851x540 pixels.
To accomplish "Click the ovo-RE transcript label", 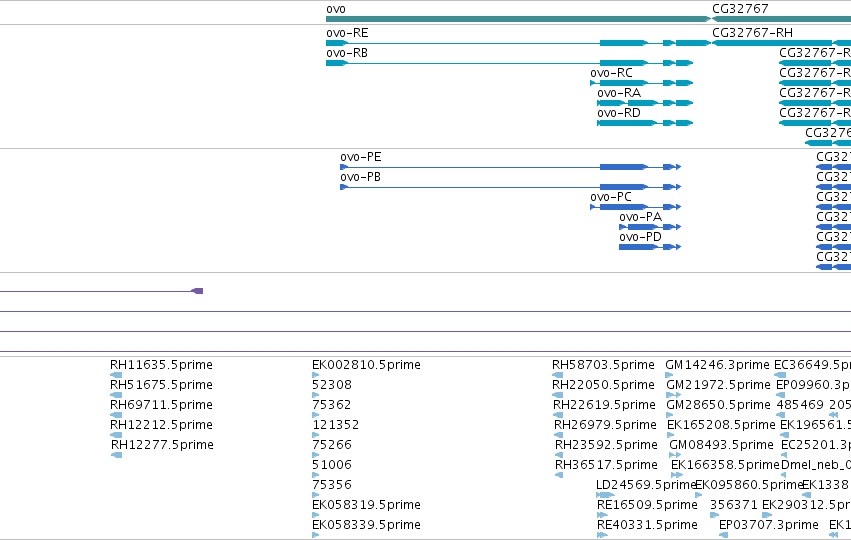I will point(347,33).
